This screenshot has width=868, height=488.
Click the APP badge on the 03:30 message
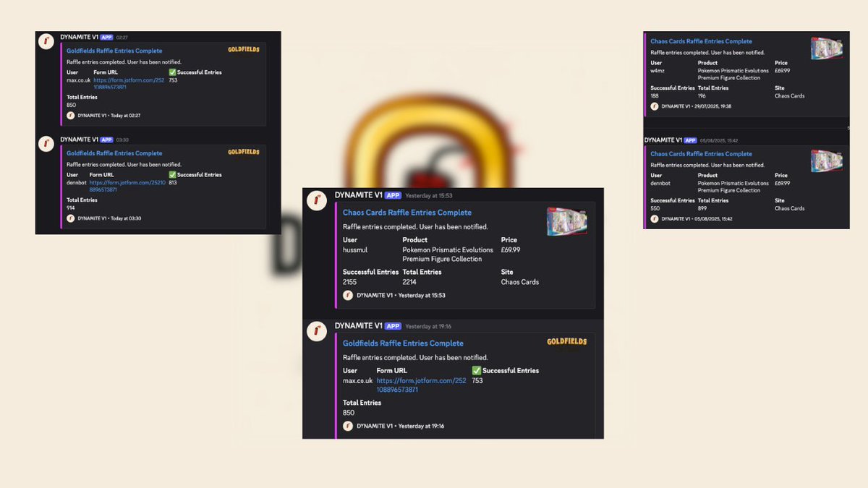click(106, 140)
